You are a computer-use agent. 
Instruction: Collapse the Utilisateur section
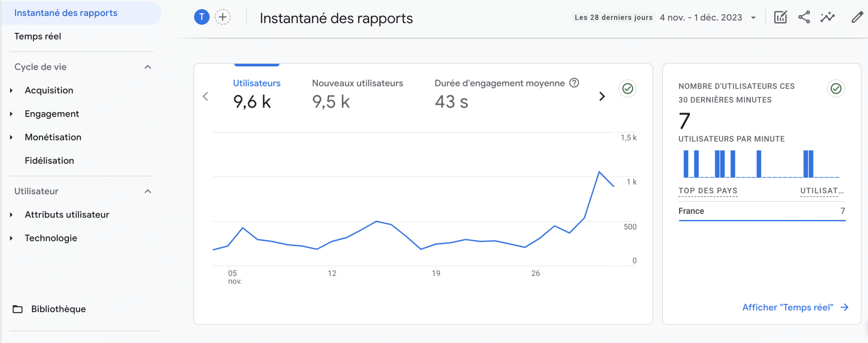point(148,191)
